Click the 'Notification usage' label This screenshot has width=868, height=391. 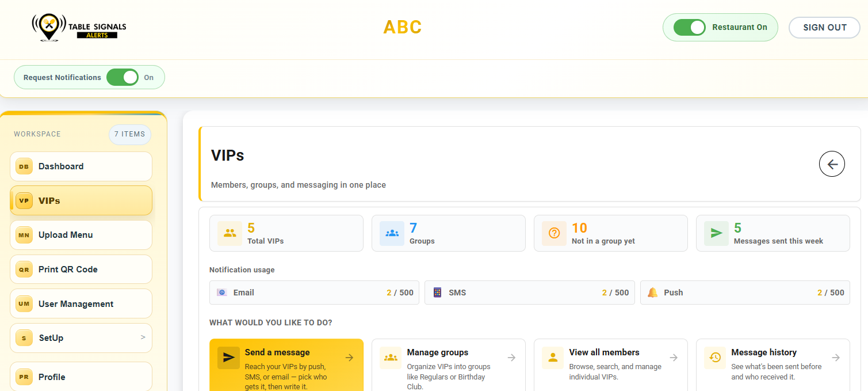click(x=242, y=269)
